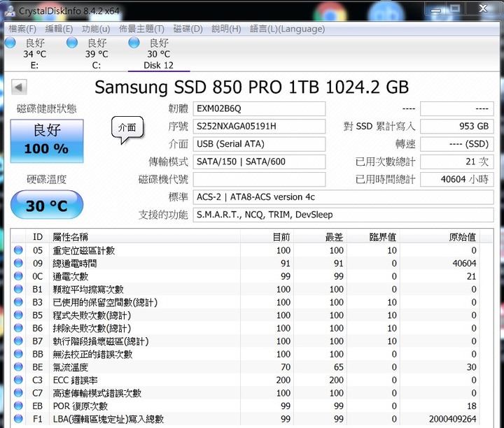The image size is (504, 428).
Task: Select the 顆粒平均擦寫次數 attribute row
Action: click(x=252, y=290)
